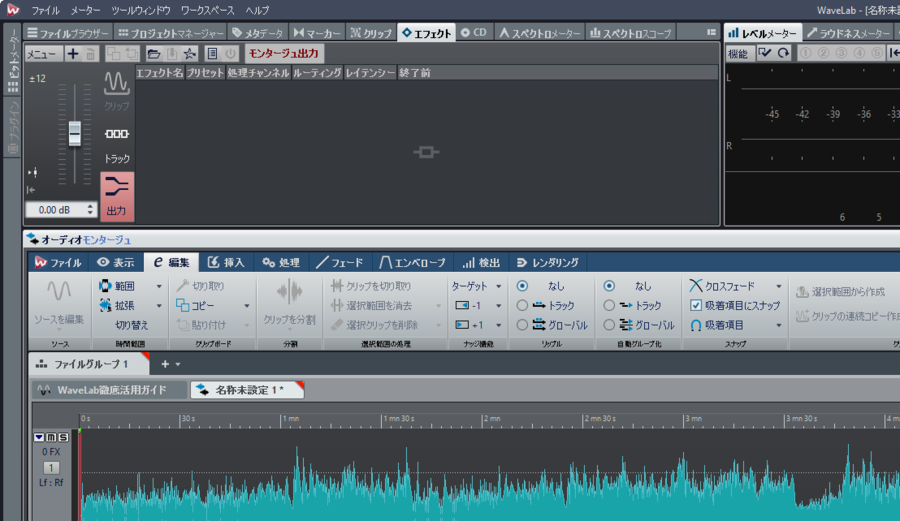Open the レンダリング ribbon tab
Screen dimensions: 900x521
[x=548, y=262]
